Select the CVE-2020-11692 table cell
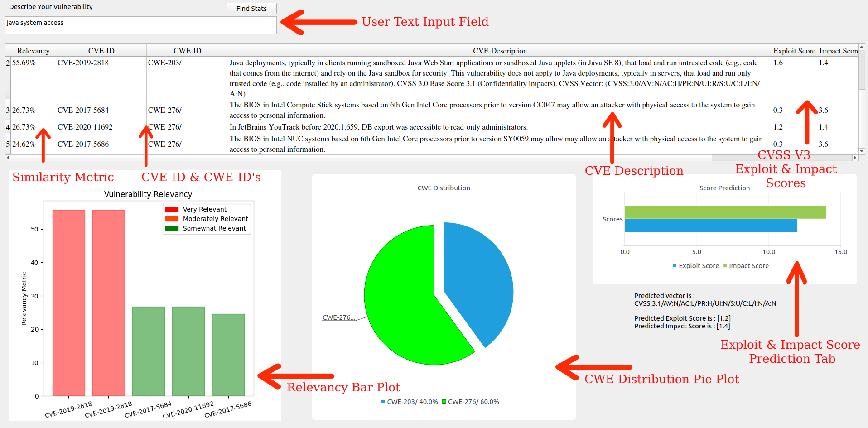This screenshot has width=868, height=428. tap(85, 127)
